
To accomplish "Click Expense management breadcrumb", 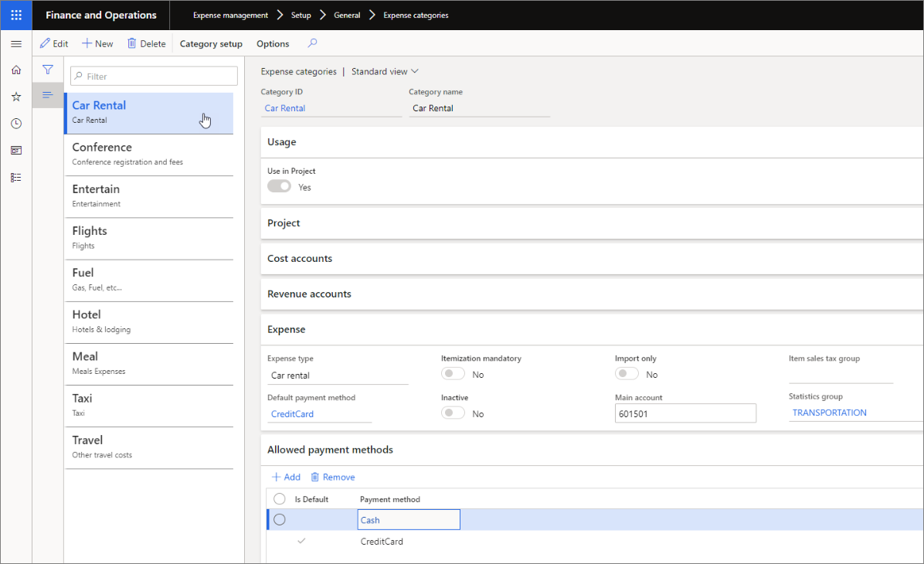I will click(x=230, y=15).
